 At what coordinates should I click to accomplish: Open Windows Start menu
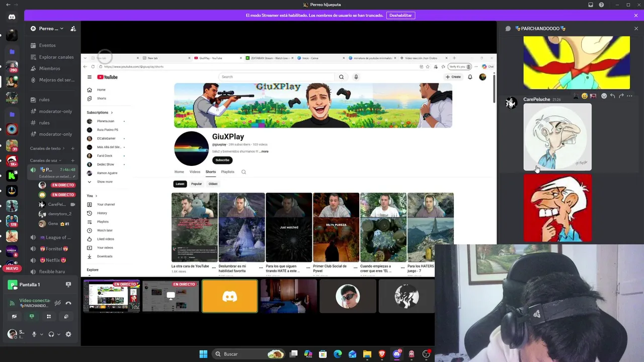tap(203, 354)
